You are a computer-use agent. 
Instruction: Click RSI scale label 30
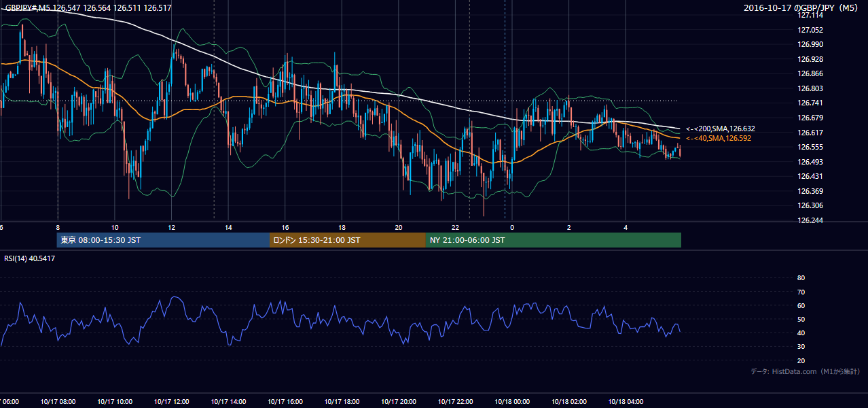pyautogui.click(x=801, y=347)
